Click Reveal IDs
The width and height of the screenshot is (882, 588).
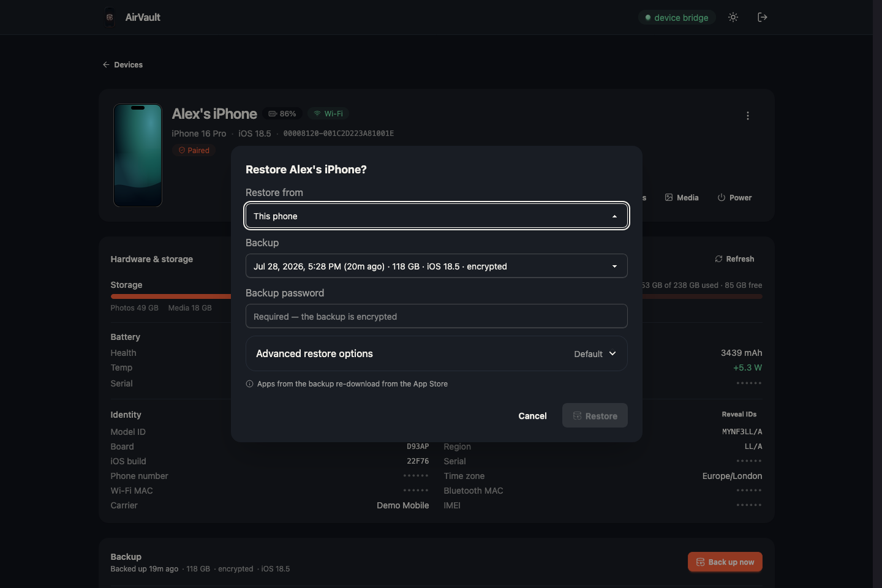pyautogui.click(x=739, y=415)
